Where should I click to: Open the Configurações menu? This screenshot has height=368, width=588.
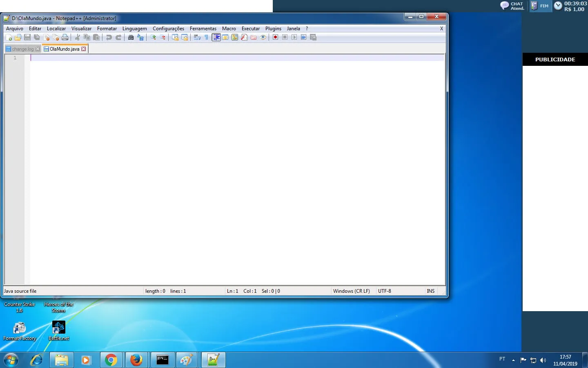168,29
